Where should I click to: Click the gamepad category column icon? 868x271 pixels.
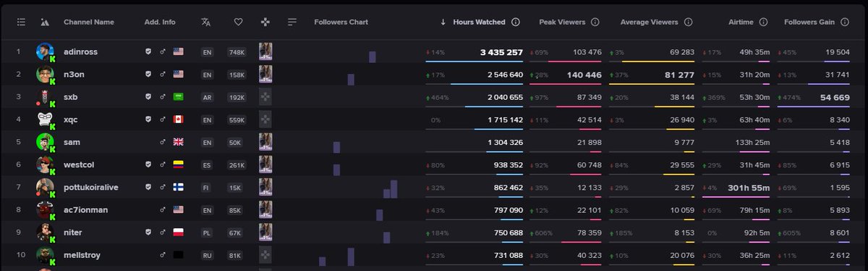point(265,22)
